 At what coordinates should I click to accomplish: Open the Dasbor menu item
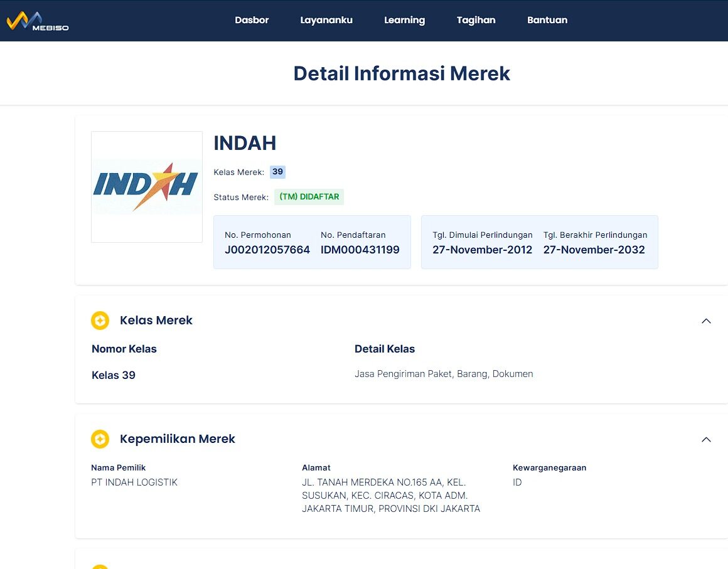click(252, 20)
